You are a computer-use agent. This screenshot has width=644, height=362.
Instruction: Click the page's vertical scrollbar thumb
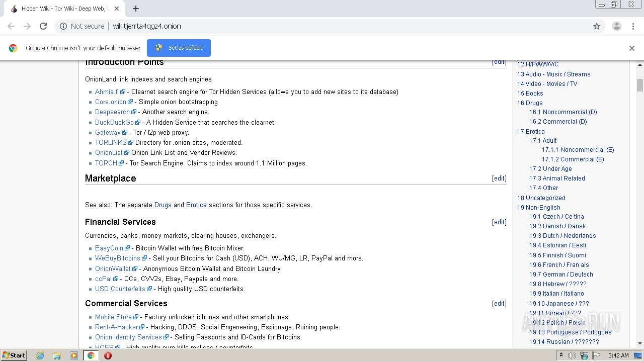point(640,85)
